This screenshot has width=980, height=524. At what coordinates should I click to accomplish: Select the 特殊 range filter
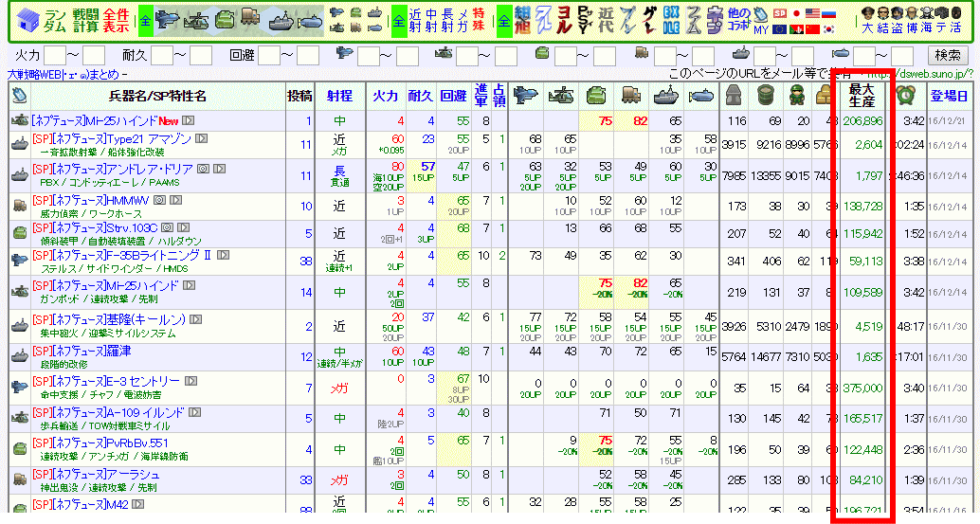tap(479, 21)
